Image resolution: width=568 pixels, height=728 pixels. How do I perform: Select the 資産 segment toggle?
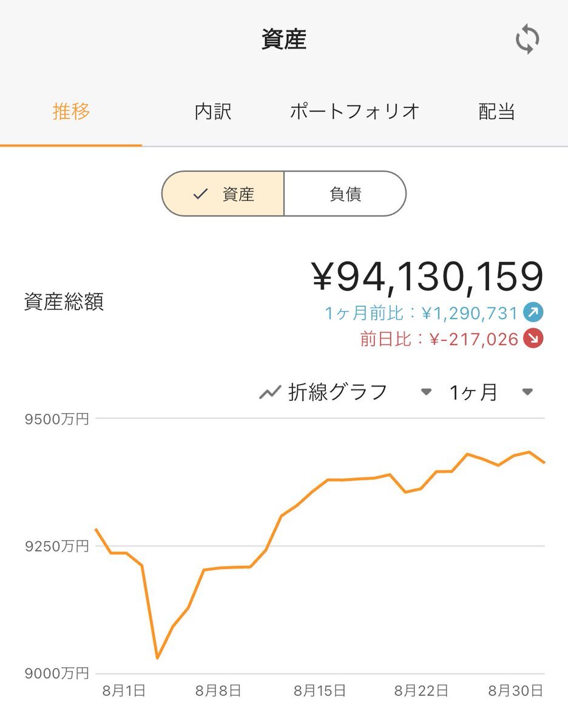pos(223,194)
